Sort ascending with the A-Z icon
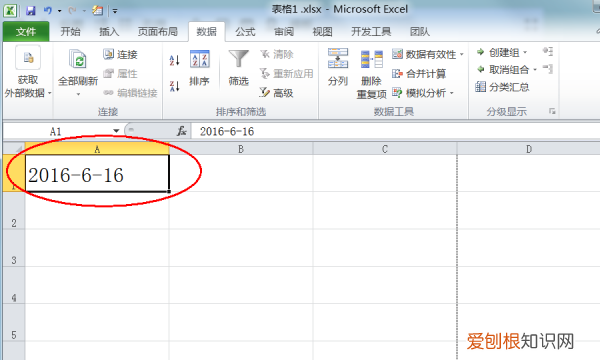 (x=174, y=60)
